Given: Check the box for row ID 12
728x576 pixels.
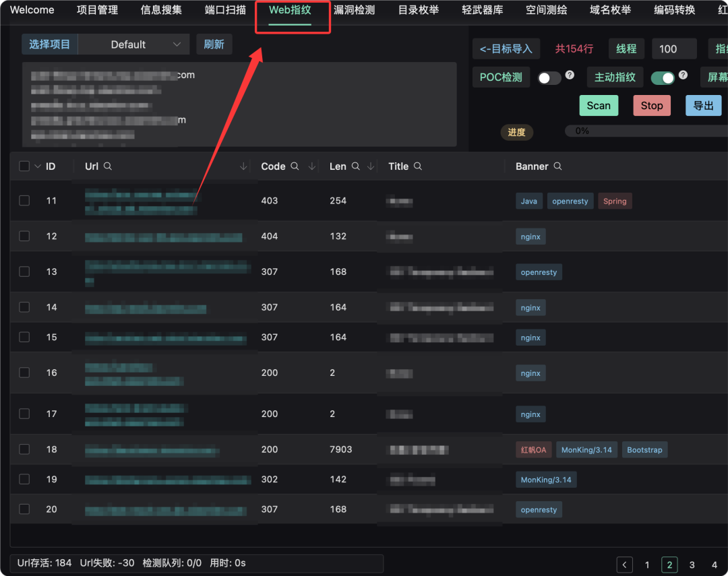Looking at the screenshot, I should (24, 236).
